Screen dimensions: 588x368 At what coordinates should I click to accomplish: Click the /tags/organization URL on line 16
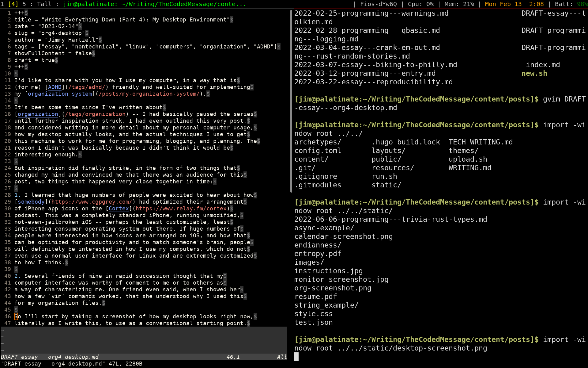pos(95,114)
